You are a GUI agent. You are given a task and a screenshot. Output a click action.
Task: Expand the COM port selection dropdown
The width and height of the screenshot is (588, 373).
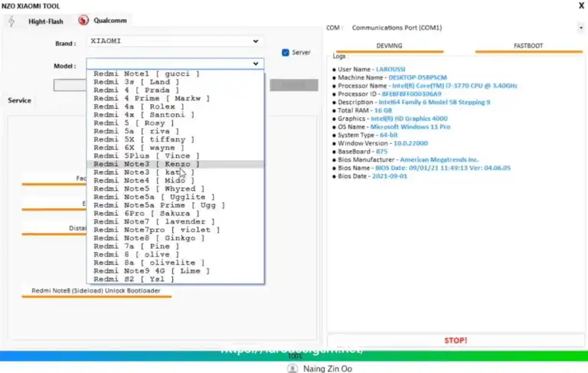click(x=581, y=28)
